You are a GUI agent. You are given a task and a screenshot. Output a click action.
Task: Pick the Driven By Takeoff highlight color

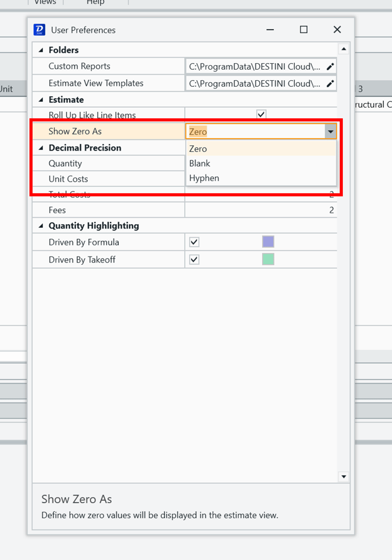pyautogui.click(x=268, y=259)
